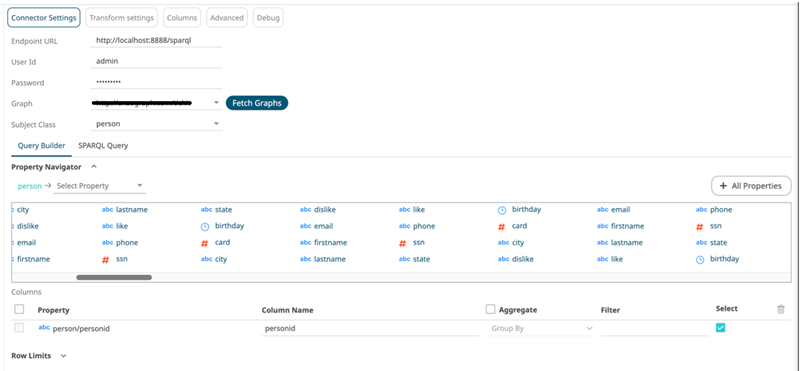Image resolution: width=801 pixels, height=371 pixels.
Task: Toggle the Aggregate checkbox
Action: tap(490, 309)
